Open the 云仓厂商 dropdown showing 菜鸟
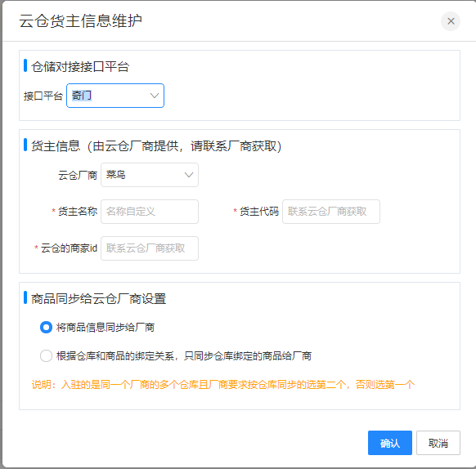Image resolution: width=476 pixels, height=469 pixels. pyautogui.click(x=150, y=175)
